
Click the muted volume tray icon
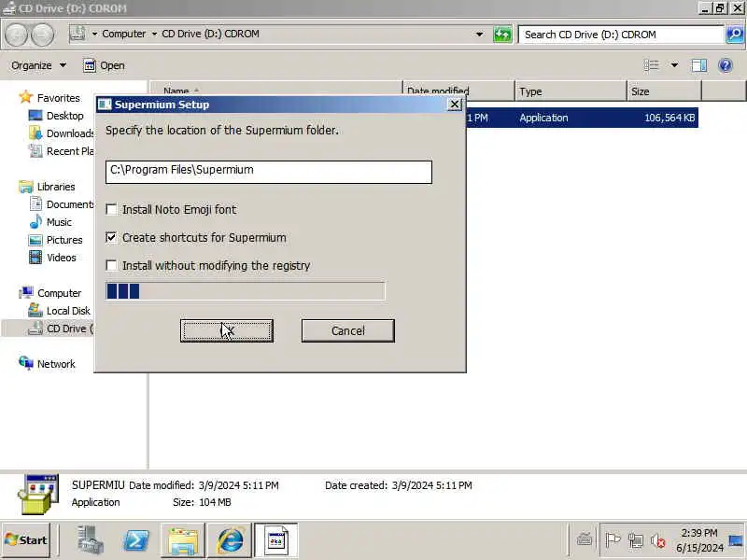click(658, 540)
